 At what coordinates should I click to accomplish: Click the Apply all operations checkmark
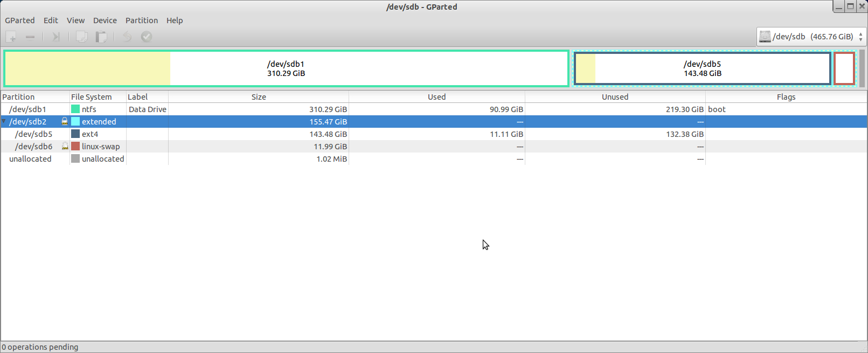pos(147,37)
